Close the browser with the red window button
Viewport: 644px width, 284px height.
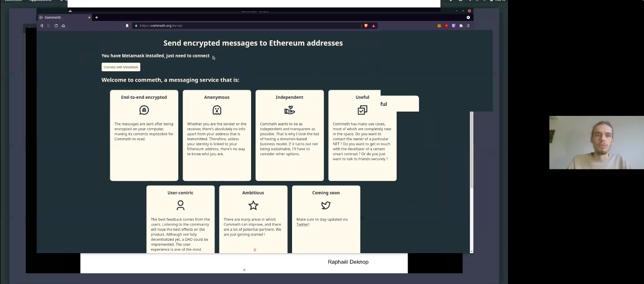469,11
